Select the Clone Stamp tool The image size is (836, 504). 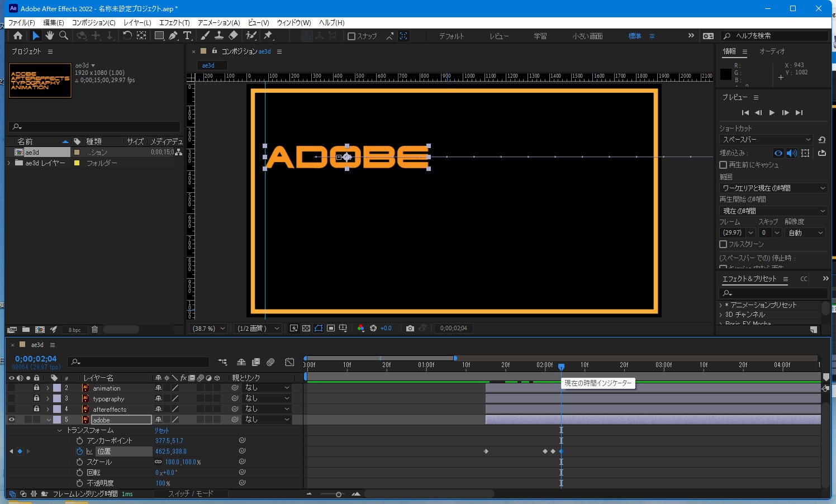coord(219,36)
